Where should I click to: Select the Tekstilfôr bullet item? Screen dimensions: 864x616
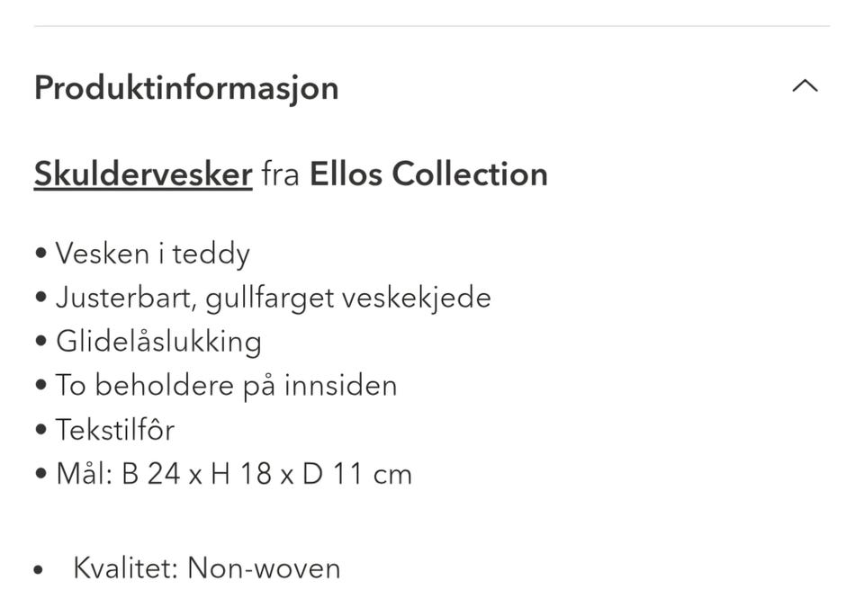tap(115, 429)
